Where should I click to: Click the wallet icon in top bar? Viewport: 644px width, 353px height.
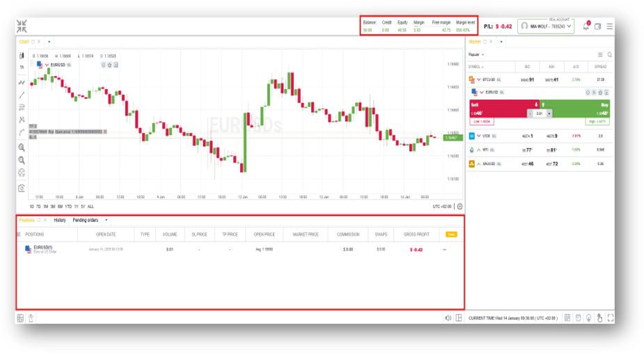(597, 26)
